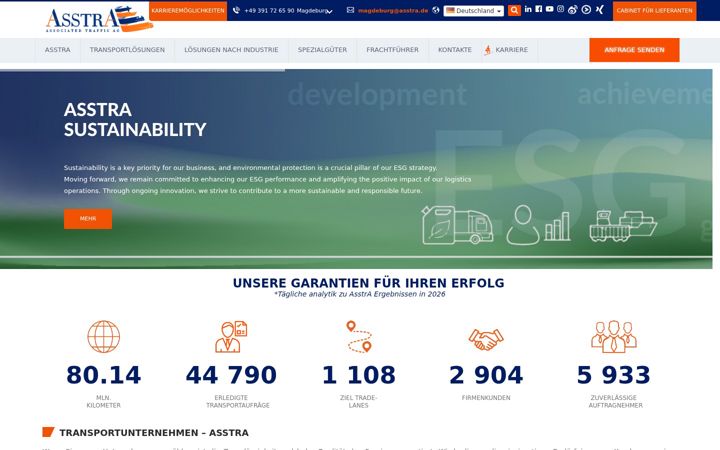Open the orange search magnifier
The height and width of the screenshot is (450, 720).
click(514, 10)
